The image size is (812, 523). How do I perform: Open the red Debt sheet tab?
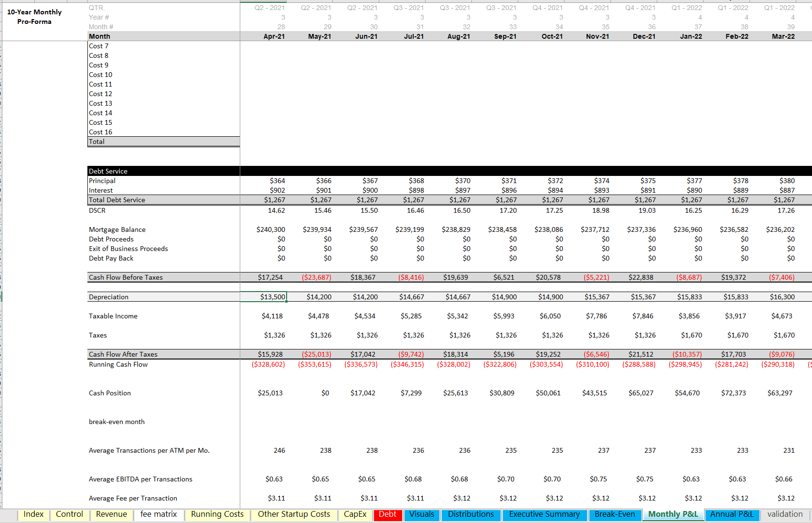click(387, 514)
